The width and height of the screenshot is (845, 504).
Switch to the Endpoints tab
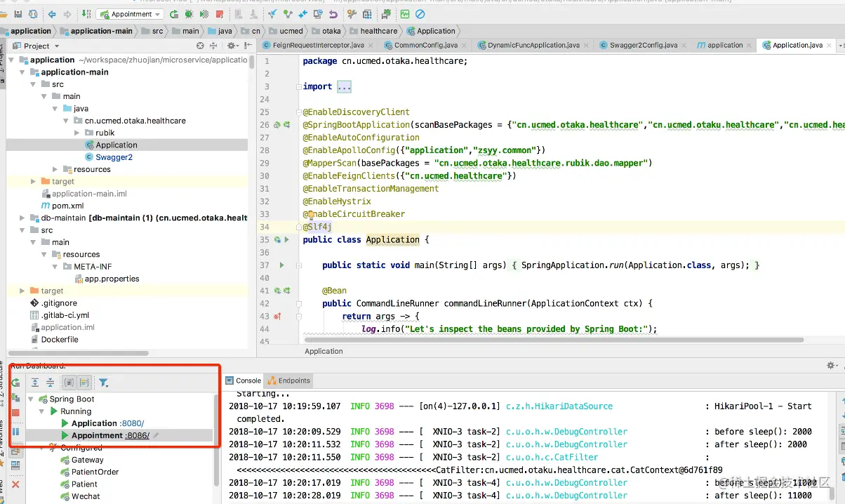click(289, 380)
